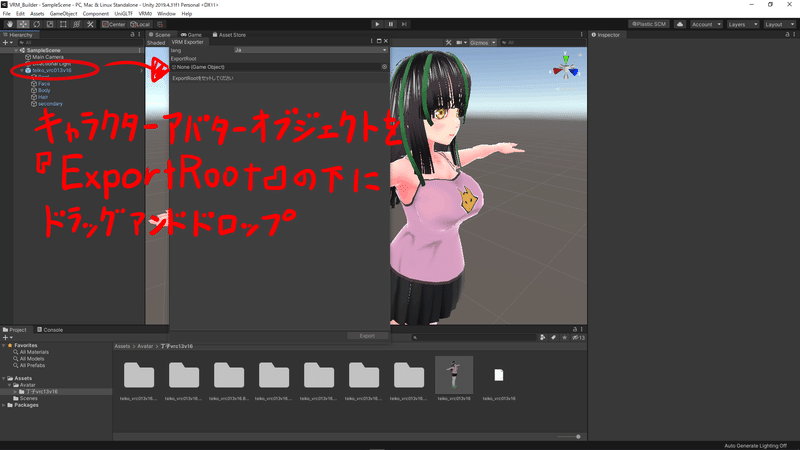Open the Layers dropdown
The height and width of the screenshot is (450, 800).
(x=742, y=24)
